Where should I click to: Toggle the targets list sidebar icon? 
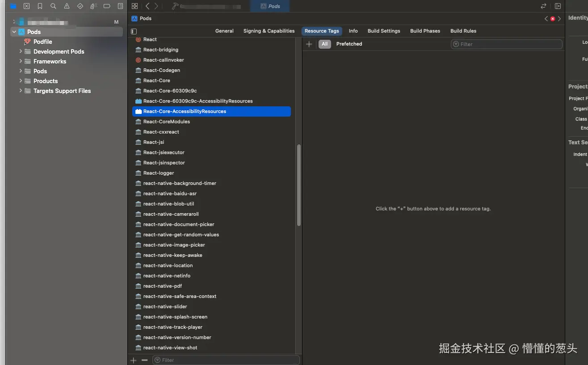(134, 31)
